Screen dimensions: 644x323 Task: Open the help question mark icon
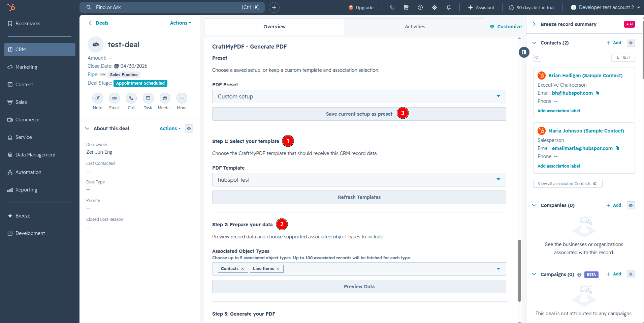click(420, 7)
